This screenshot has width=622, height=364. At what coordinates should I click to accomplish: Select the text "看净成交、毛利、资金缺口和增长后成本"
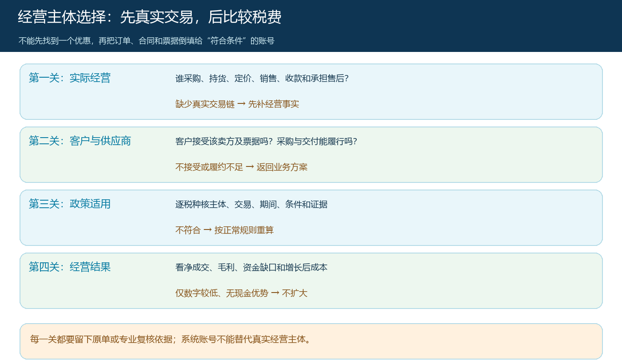251,268
